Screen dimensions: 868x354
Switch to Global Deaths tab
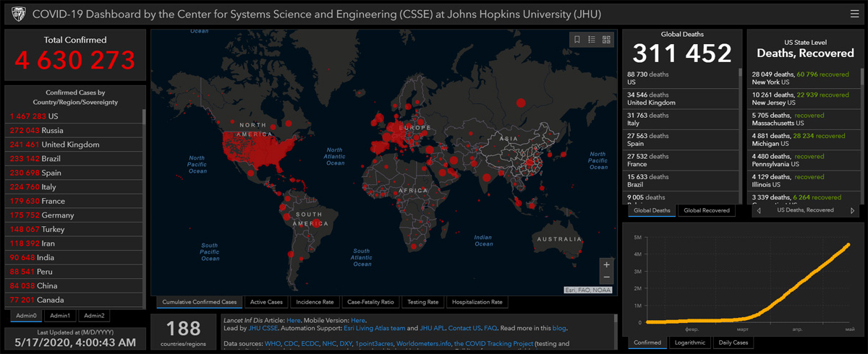coord(652,210)
